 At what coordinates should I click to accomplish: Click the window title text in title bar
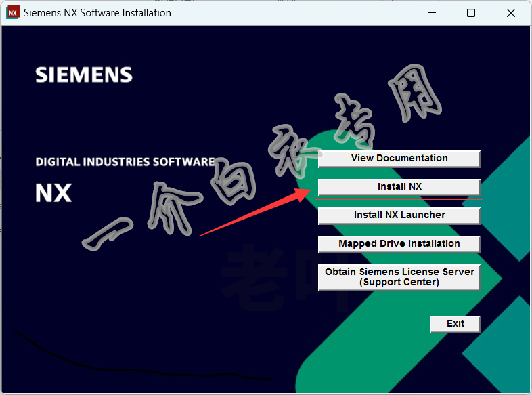[x=97, y=13]
